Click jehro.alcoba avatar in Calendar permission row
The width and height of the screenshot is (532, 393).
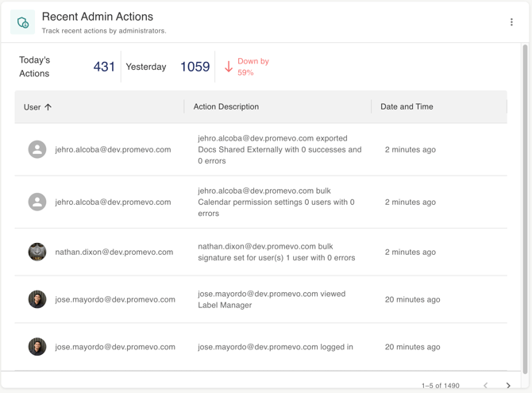37,202
